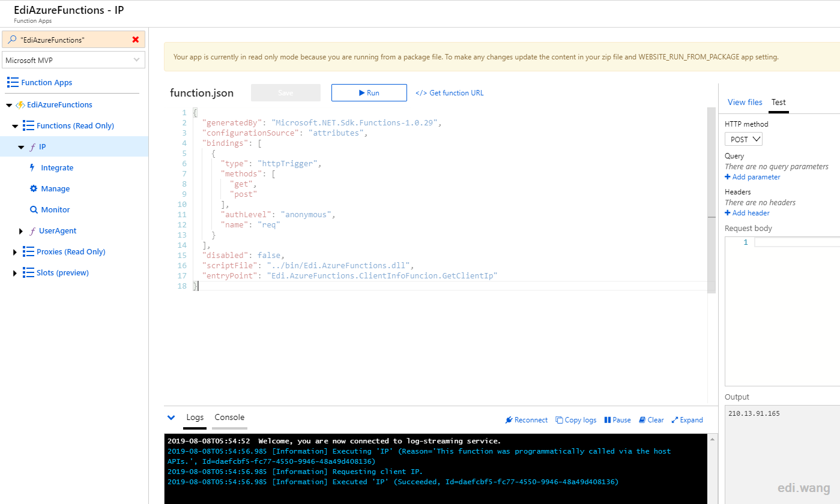Image resolution: width=840 pixels, height=504 pixels.
Task: Expand the Slots (preview) node
Action: tap(15, 273)
